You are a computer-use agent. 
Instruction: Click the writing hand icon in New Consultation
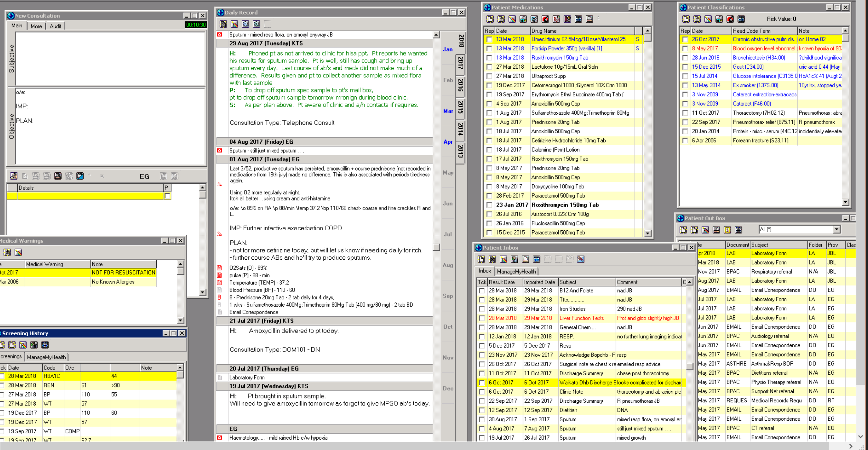coord(14,176)
